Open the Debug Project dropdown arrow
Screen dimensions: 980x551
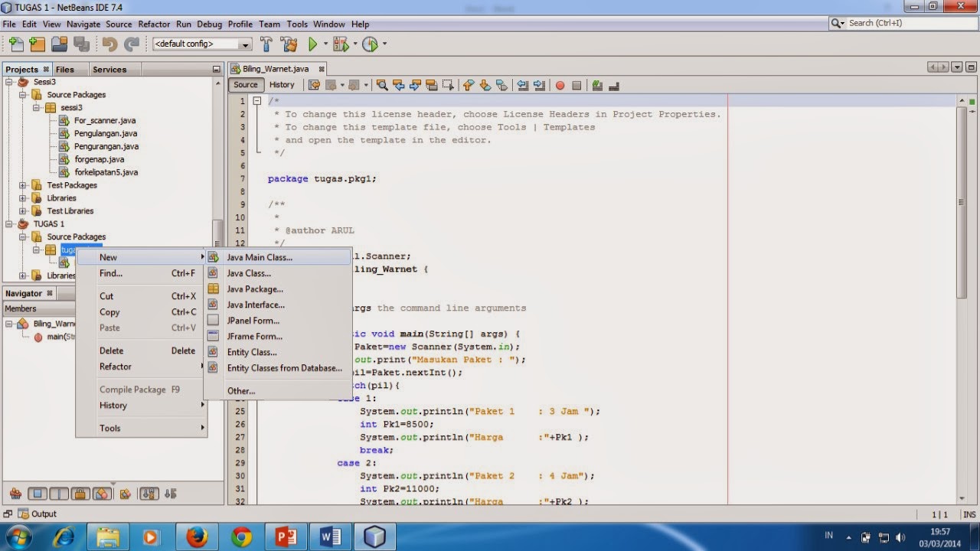click(x=355, y=44)
